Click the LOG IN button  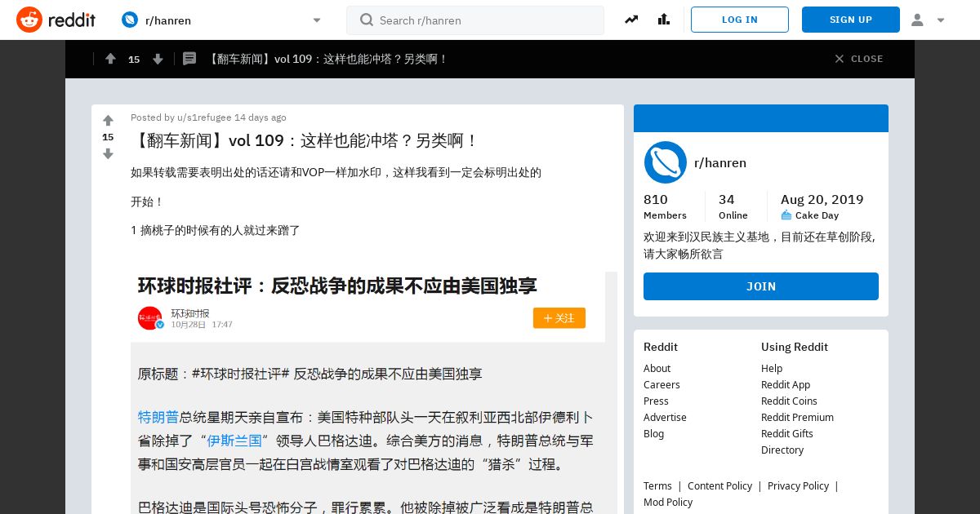point(740,20)
